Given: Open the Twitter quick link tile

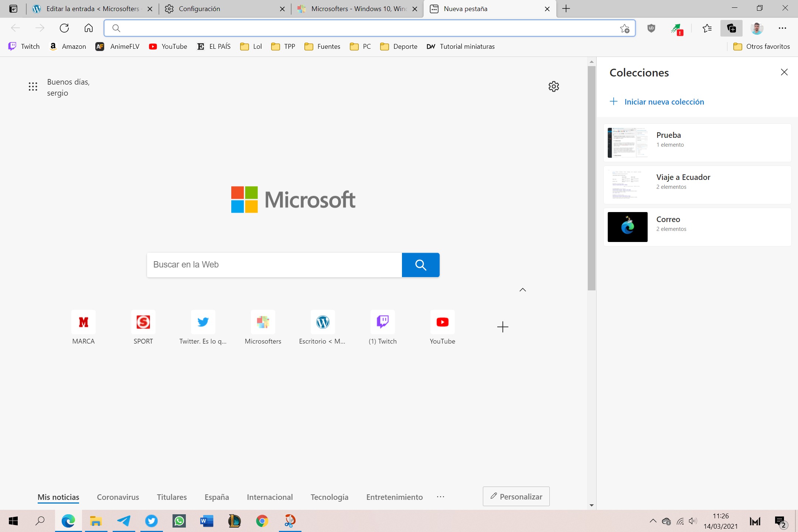Looking at the screenshot, I should [x=203, y=327].
